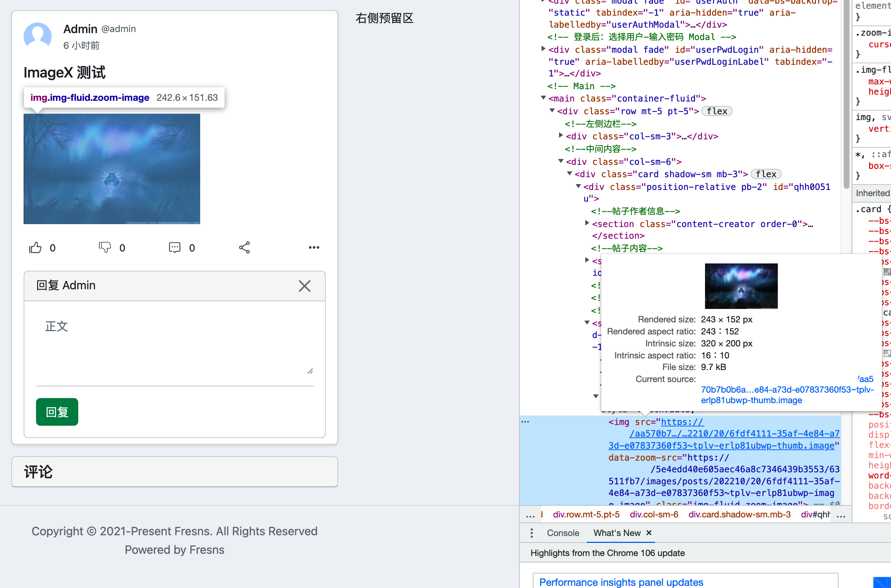Close the What's New tab
This screenshot has width=891, height=588.
649,533
